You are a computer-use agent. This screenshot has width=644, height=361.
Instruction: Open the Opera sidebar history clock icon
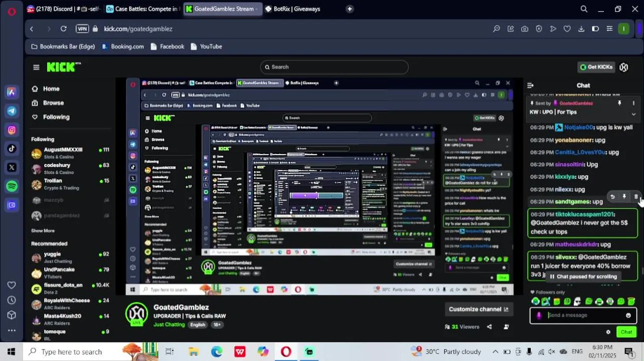12,300
